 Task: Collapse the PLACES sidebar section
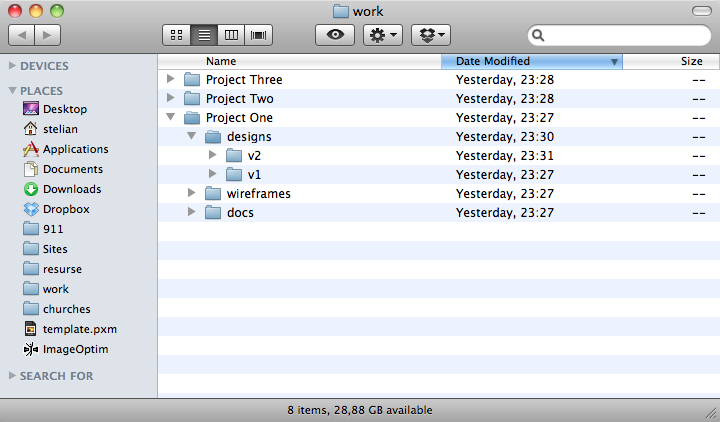point(12,90)
